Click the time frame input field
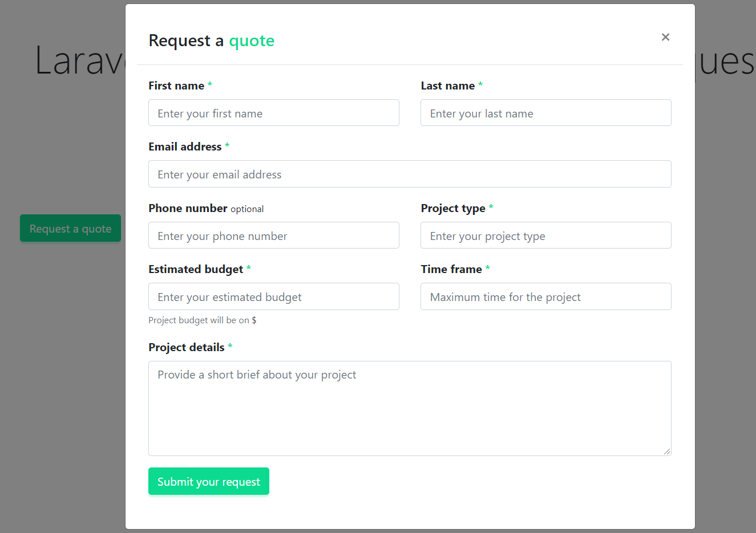 click(545, 296)
